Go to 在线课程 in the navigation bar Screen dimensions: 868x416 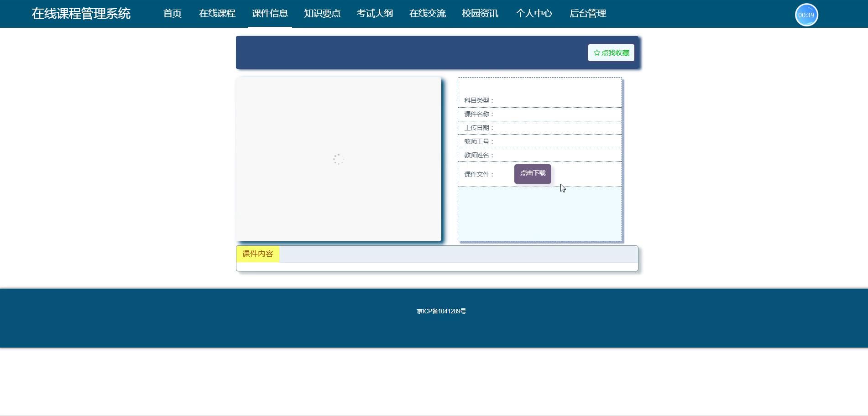(217, 14)
